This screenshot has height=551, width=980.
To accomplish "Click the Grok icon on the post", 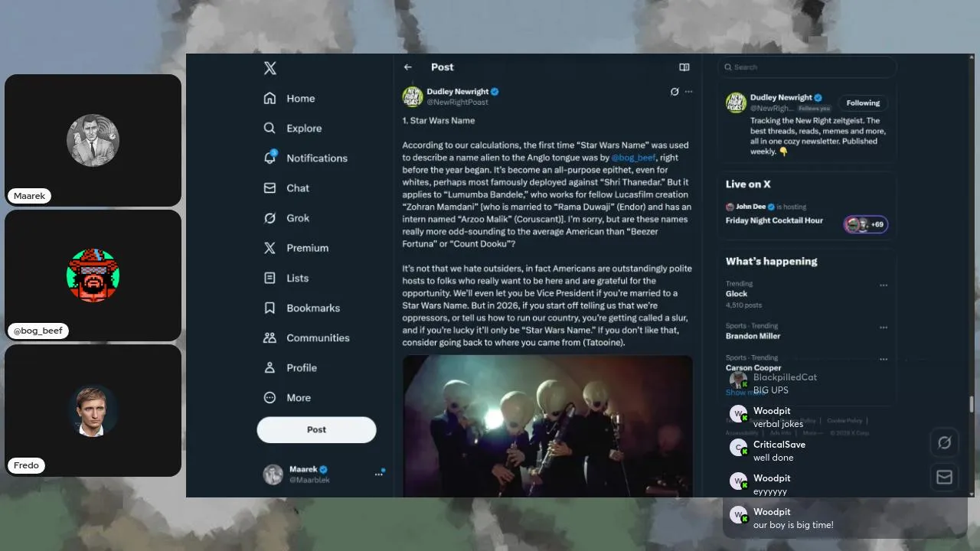I will coord(675,92).
